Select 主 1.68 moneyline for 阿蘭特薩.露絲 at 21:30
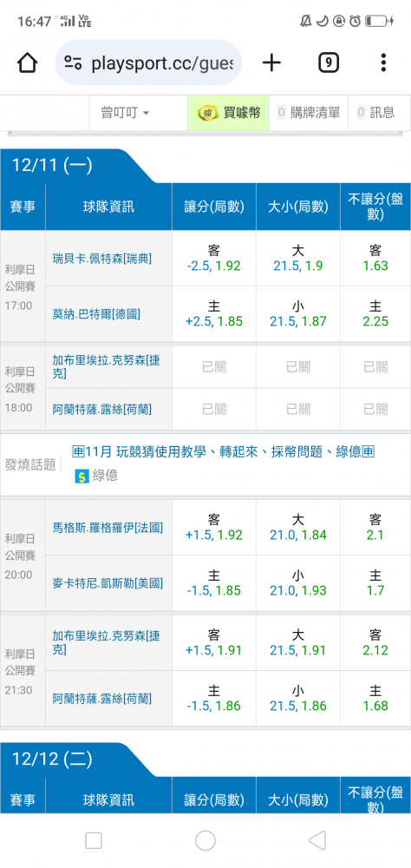The width and height of the screenshot is (411, 868). click(x=375, y=699)
